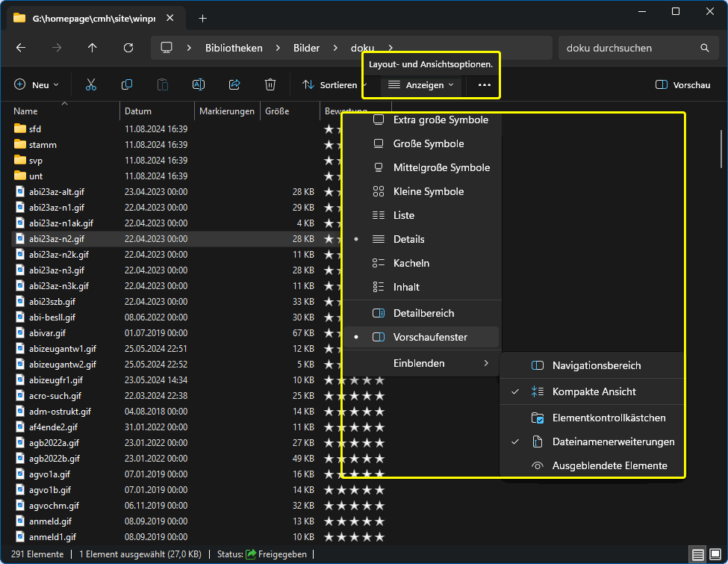Click the Refresh icon in navigation bar
Viewport: 728px width, 564px height.
128,48
